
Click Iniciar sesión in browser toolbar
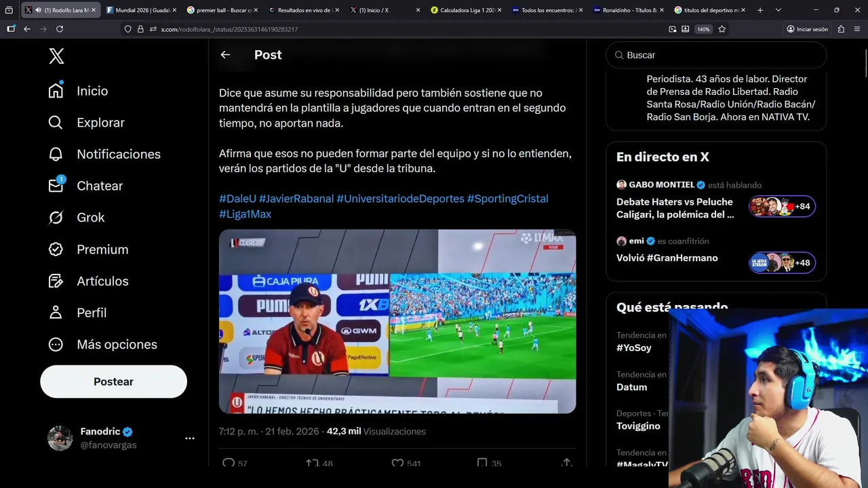click(x=807, y=29)
